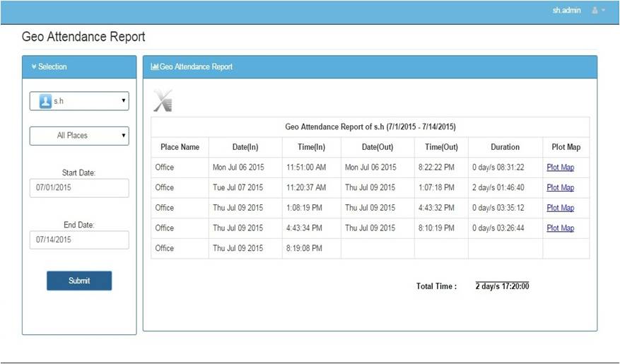Click the Time(In) column header
The height and width of the screenshot is (364, 620).
point(312,147)
